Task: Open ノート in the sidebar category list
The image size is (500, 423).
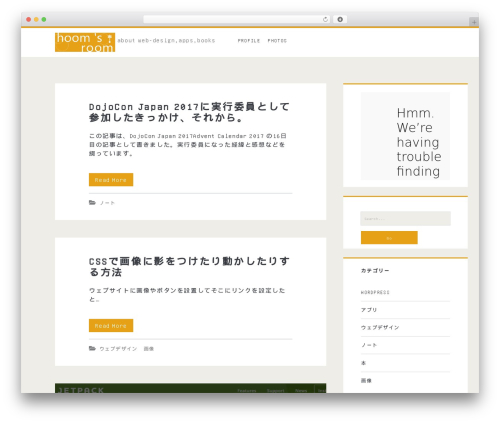Action: click(369, 345)
